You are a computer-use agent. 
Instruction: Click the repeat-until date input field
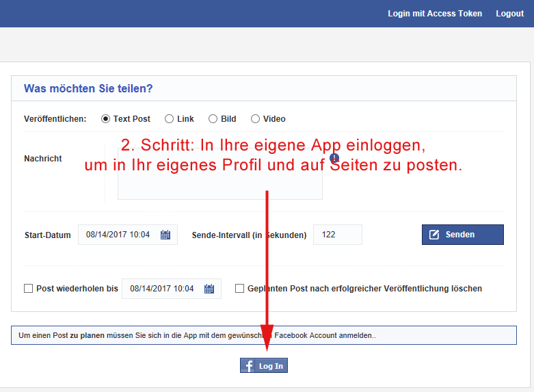163,289
